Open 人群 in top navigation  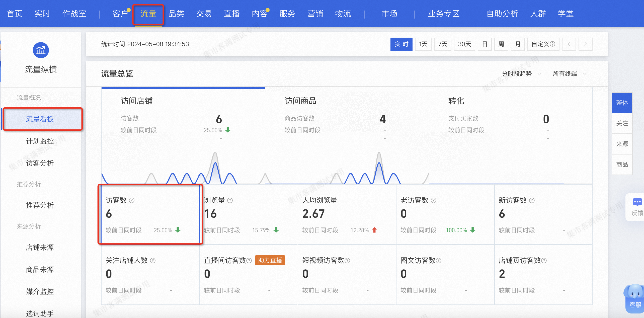[538, 14]
